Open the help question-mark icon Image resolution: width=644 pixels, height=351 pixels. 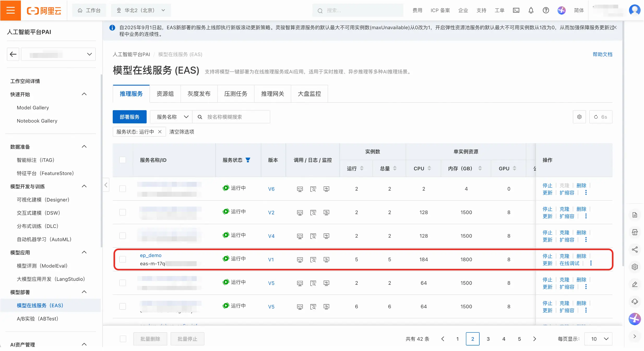pyautogui.click(x=546, y=10)
